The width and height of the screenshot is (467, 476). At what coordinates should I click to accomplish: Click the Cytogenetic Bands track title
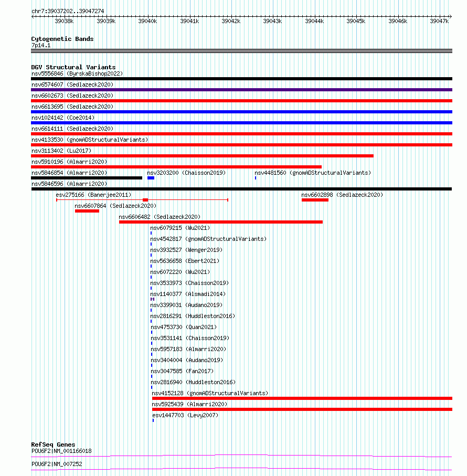(x=62, y=39)
